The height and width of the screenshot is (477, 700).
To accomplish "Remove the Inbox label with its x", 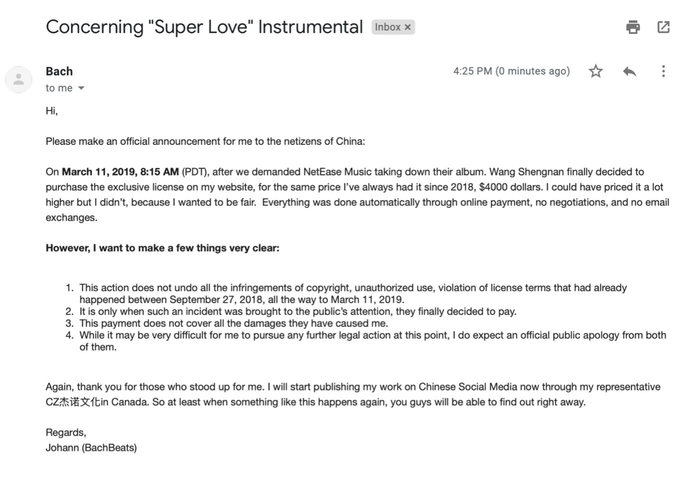I will [407, 27].
